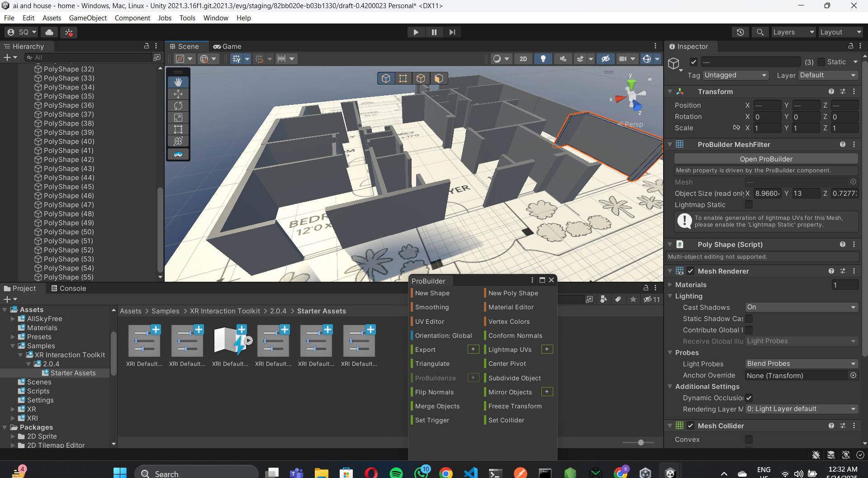
Task: Open Transform component help icon
Action: pyautogui.click(x=831, y=91)
